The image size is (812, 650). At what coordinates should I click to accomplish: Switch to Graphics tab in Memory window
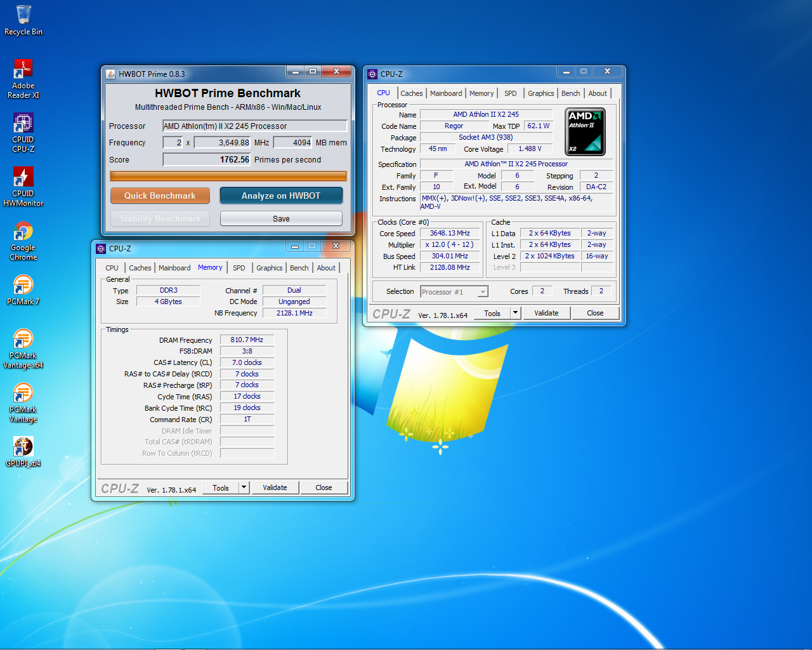(x=269, y=268)
